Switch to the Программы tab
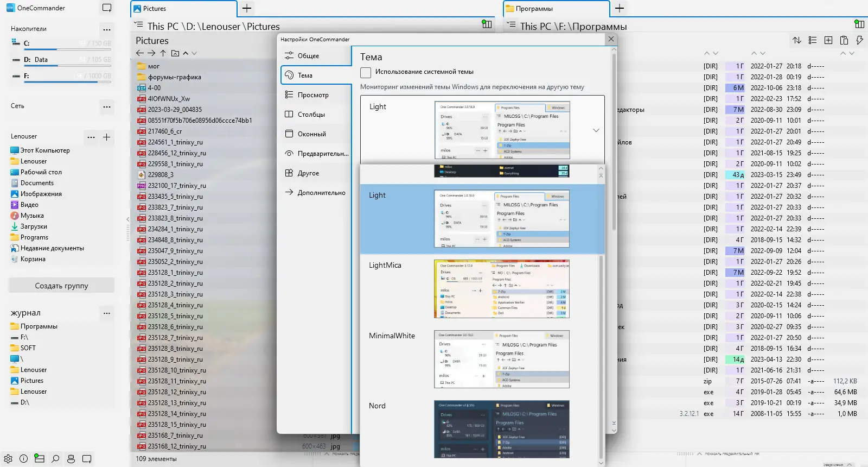The height and width of the screenshot is (467, 868). (557, 9)
